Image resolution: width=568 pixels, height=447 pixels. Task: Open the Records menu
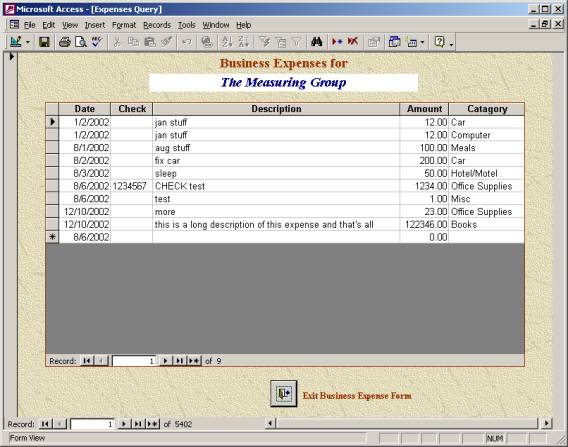pos(157,25)
